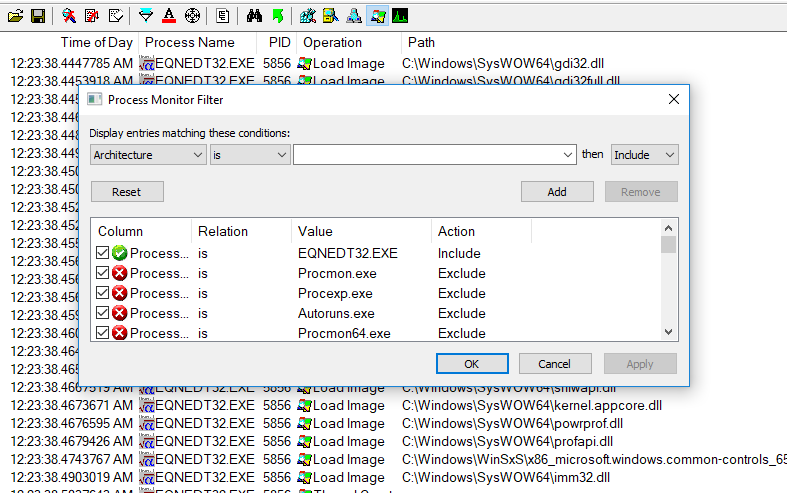
Task: Open the 'is' relation dropdown
Action: tap(250, 155)
